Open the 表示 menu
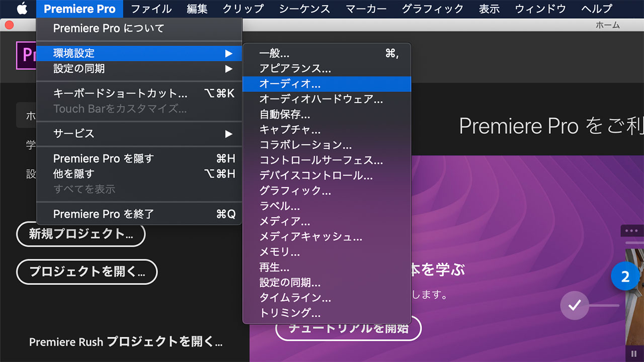 click(489, 9)
